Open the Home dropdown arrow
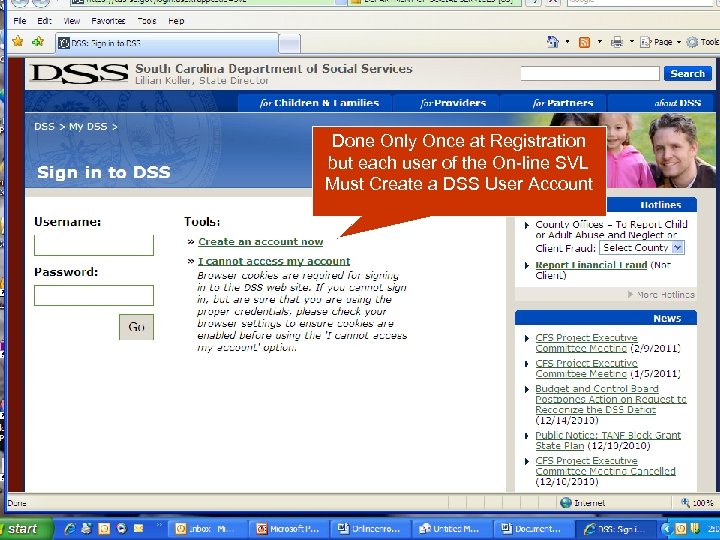 (568, 42)
